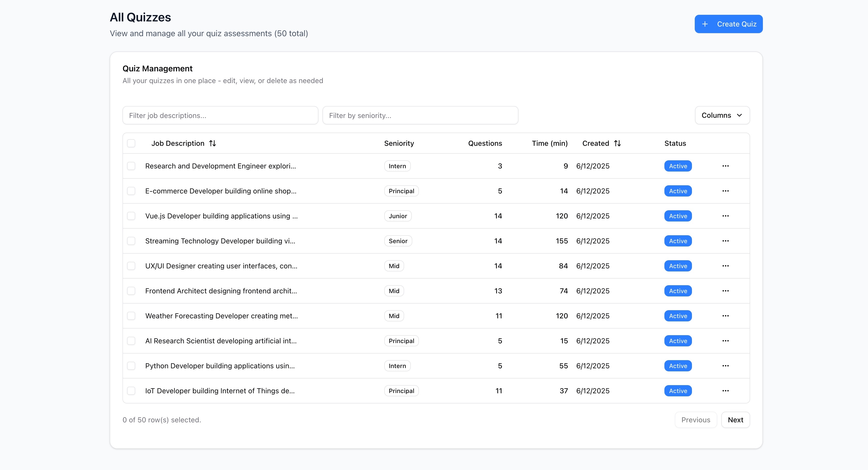Focus the Filter by seniority field
Image resolution: width=868 pixels, height=470 pixels.
pyautogui.click(x=420, y=115)
